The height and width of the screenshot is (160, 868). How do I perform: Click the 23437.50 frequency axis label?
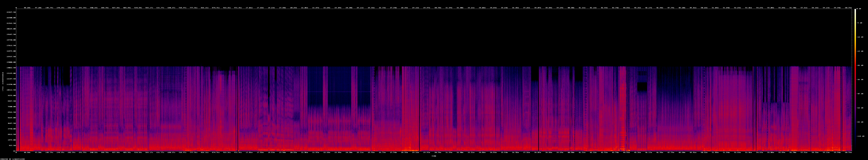(x=11, y=12)
